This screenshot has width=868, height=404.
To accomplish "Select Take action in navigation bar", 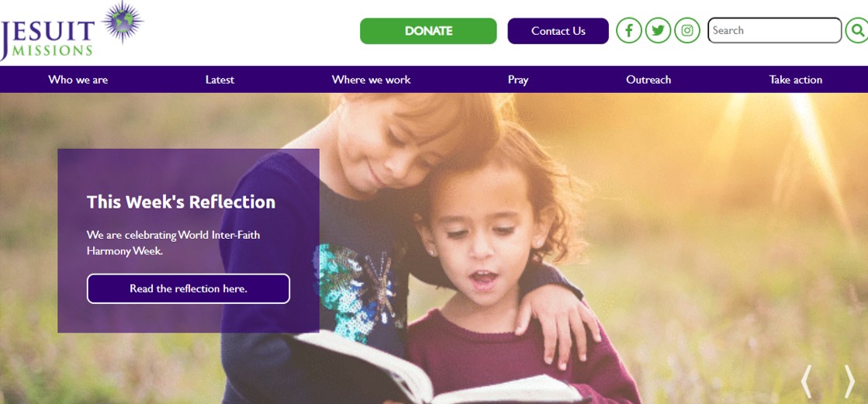I will tap(796, 80).
